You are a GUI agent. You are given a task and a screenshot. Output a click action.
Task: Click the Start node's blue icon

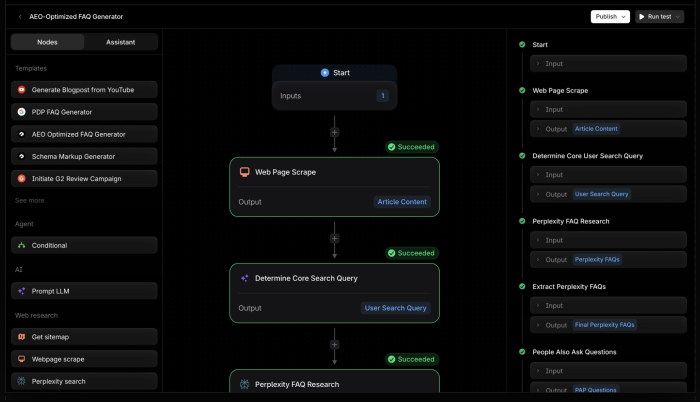click(x=324, y=73)
